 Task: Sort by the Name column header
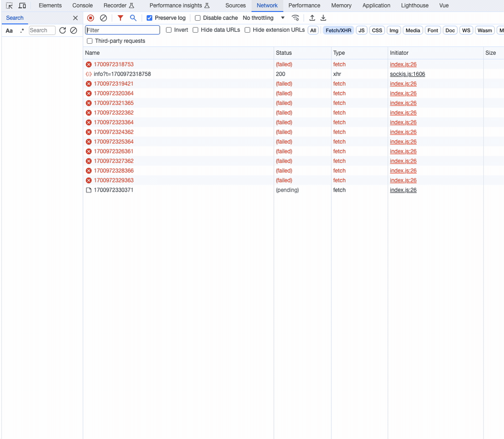tap(178, 53)
